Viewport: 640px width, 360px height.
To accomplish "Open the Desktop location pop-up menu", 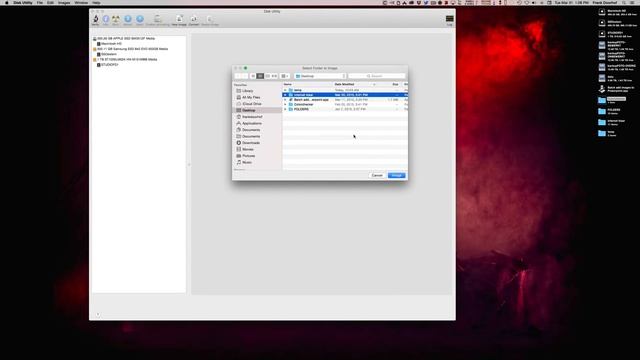I will (320, 76).
